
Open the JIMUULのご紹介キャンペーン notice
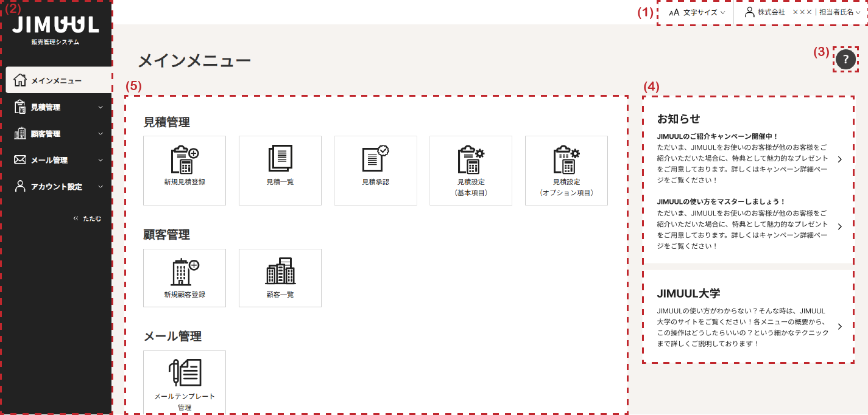(x=839, y=159)
